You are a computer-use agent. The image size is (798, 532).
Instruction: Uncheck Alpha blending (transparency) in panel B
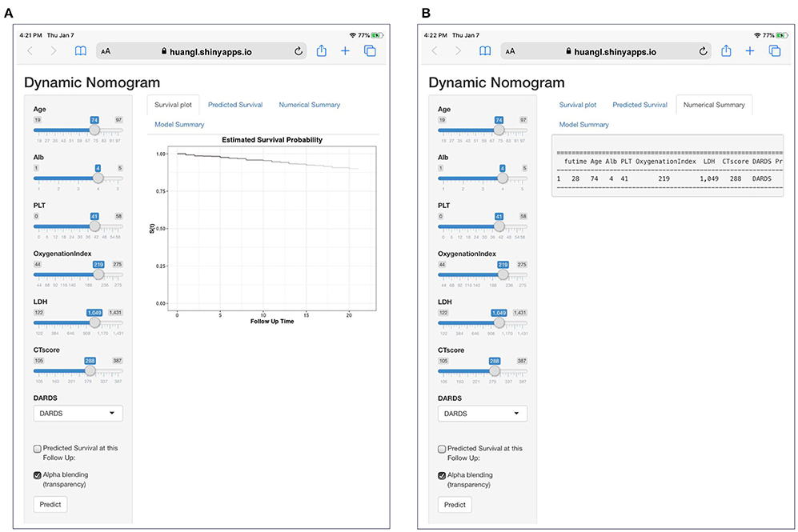point(442,475)
